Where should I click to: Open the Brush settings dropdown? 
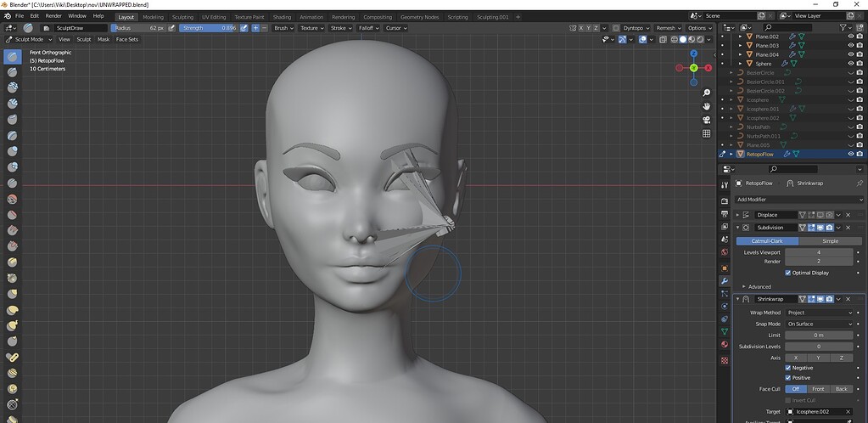point(283,28)
